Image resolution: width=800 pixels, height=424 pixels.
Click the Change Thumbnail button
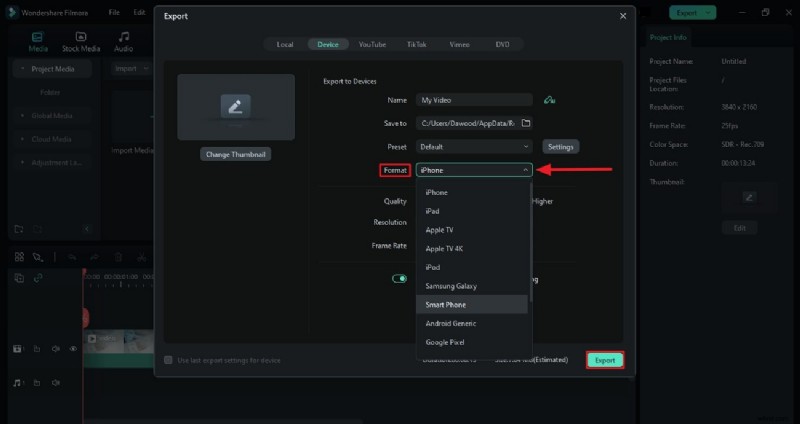pyautogui.click(x=236, y=155)
